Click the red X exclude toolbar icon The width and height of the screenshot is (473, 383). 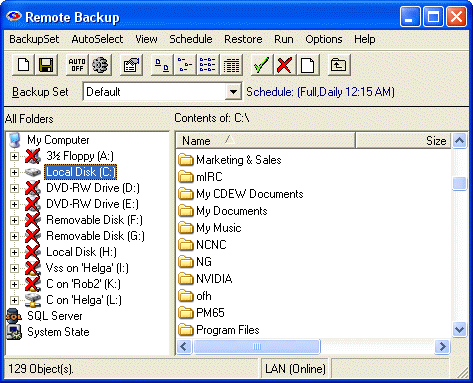tap(285, 65)
